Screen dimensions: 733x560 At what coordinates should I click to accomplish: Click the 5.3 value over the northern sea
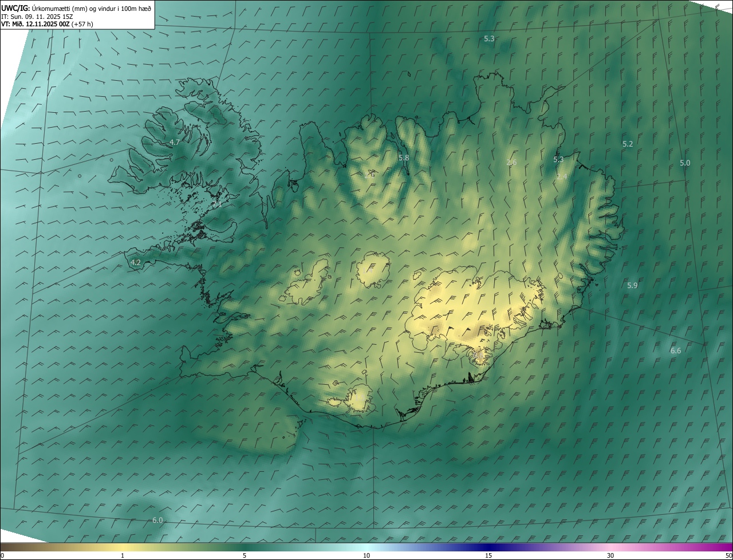point(489,39)
